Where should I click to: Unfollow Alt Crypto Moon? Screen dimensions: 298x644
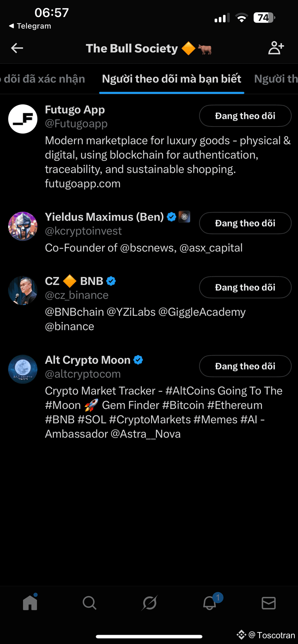pyautogui.click(x=245, y=366)
